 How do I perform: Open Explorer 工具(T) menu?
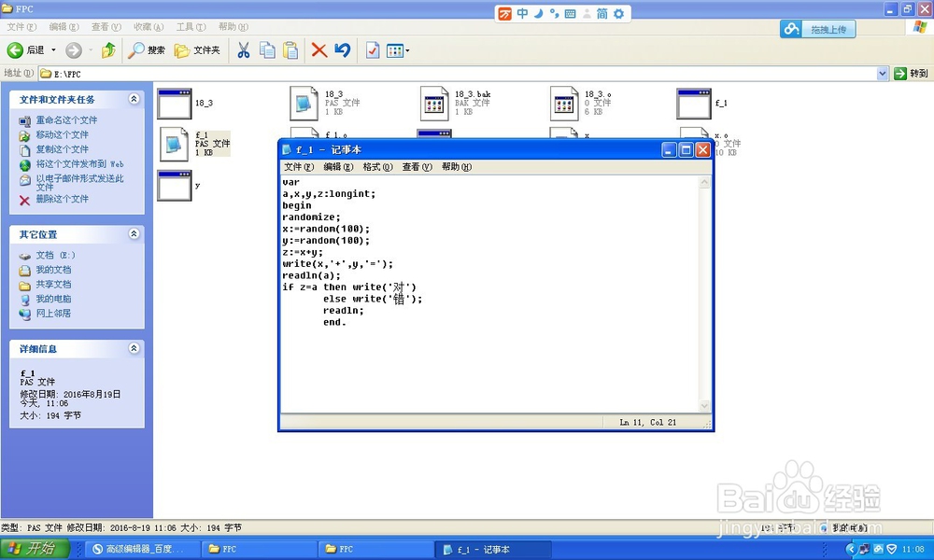(x=191, y=27)
